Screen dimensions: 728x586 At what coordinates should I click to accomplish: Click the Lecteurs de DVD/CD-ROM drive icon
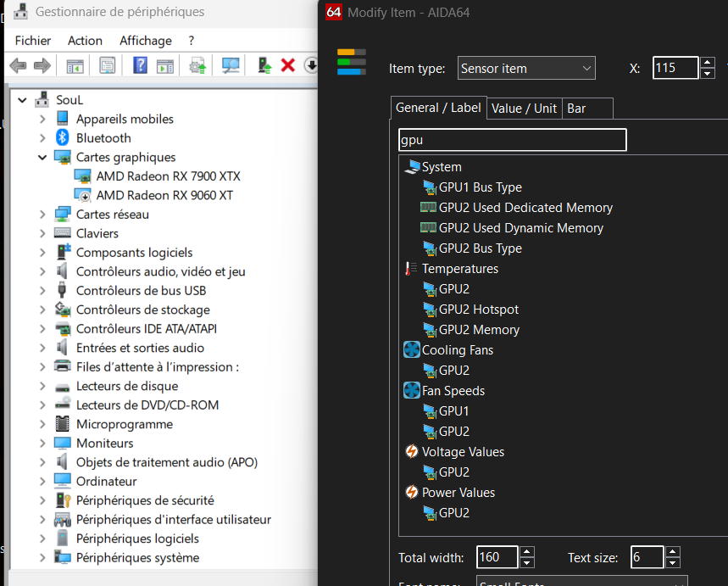[x=62, y=405]
